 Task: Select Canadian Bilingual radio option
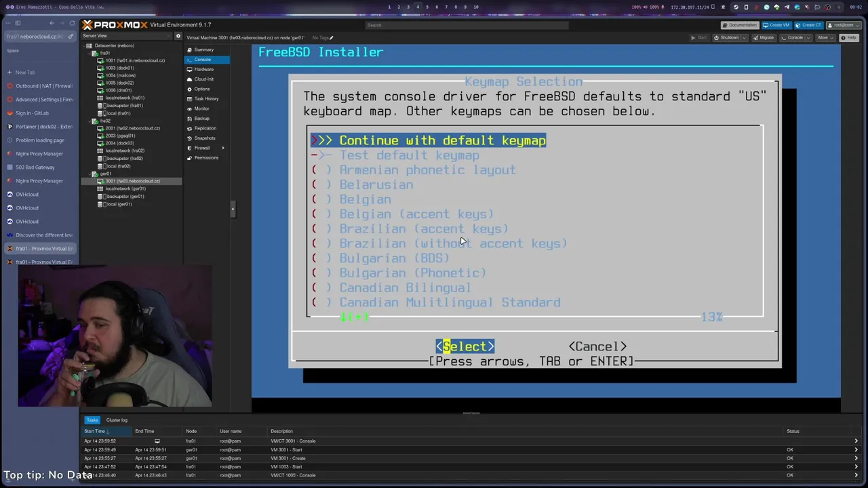(x=322, y=287)
